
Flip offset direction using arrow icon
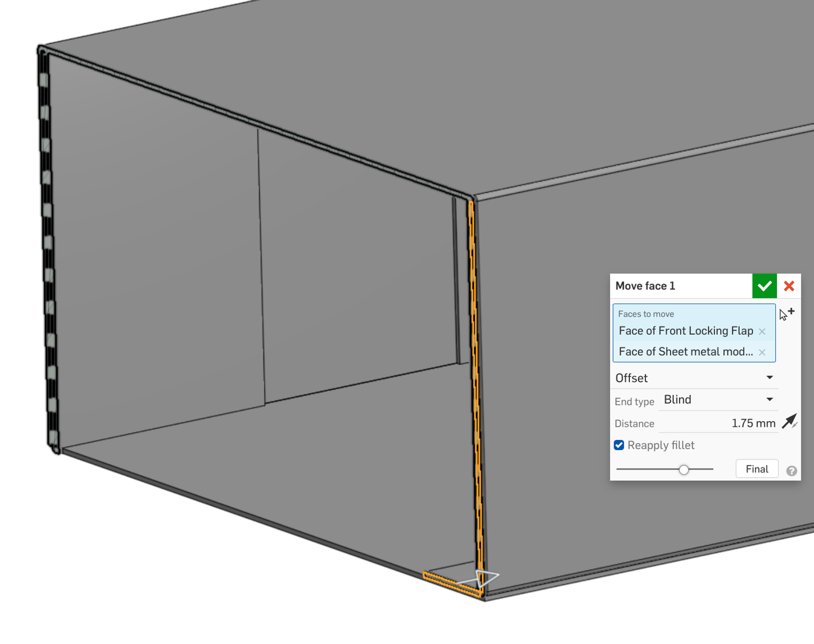click(x=789, y=422)
